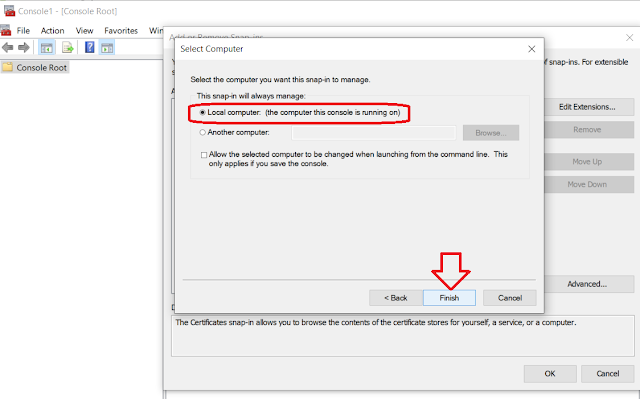This screenshot has height=399, width=640.
Task: Open the Help toolbar icon
Action: click(89, 47)
